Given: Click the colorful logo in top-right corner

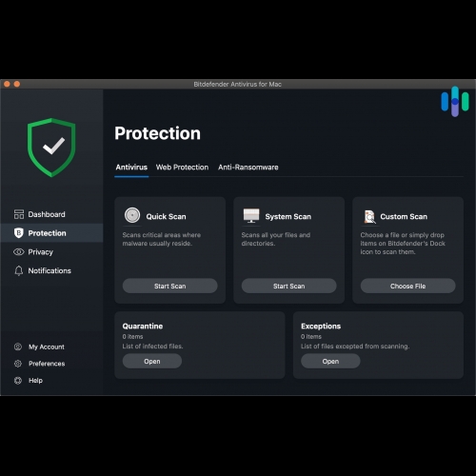Looking at the screenshot, I should click(x=455, y=102).
